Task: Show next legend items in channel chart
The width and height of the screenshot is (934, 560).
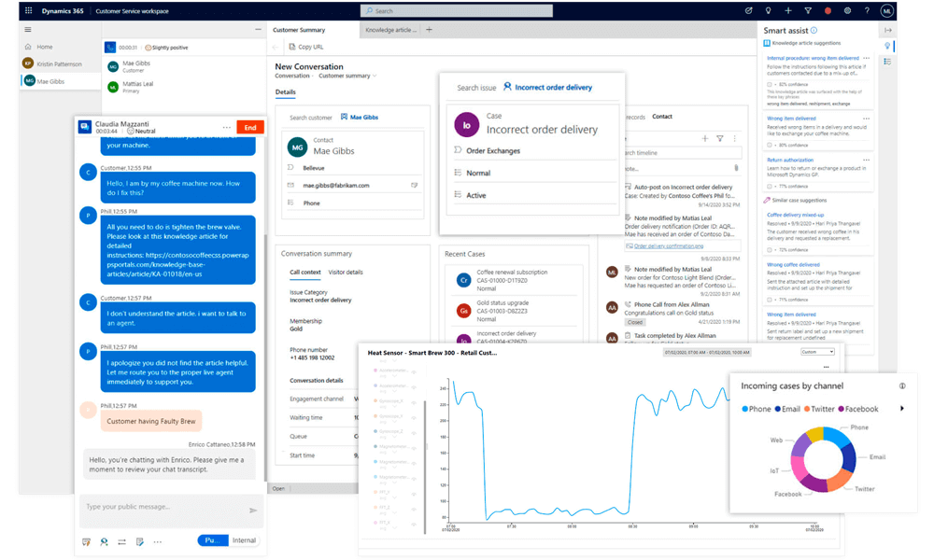Action: [902, 408]
